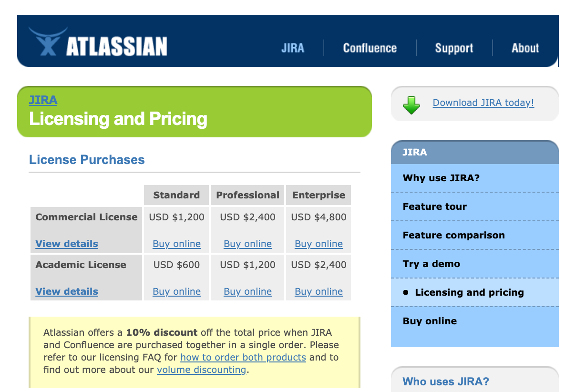
Task: Buy online Commercial Standard license
Action: (x=176, y=244)
